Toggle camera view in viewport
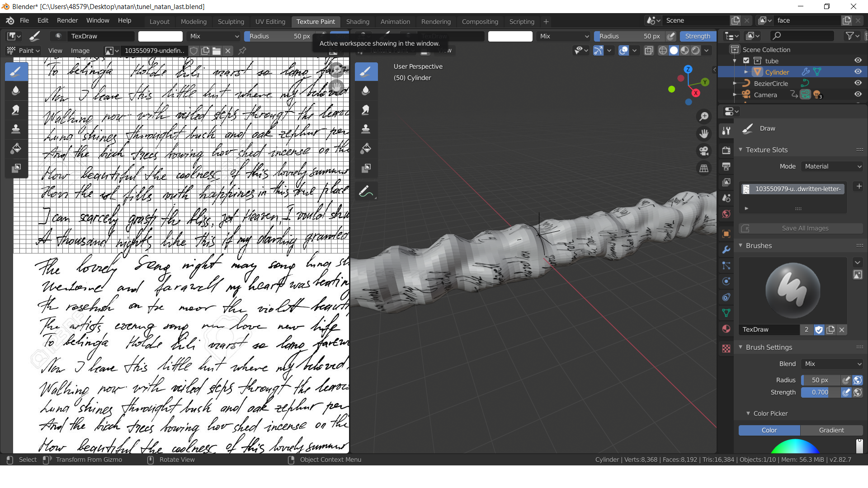The image size is (868, 488). [x=704, y=151]
